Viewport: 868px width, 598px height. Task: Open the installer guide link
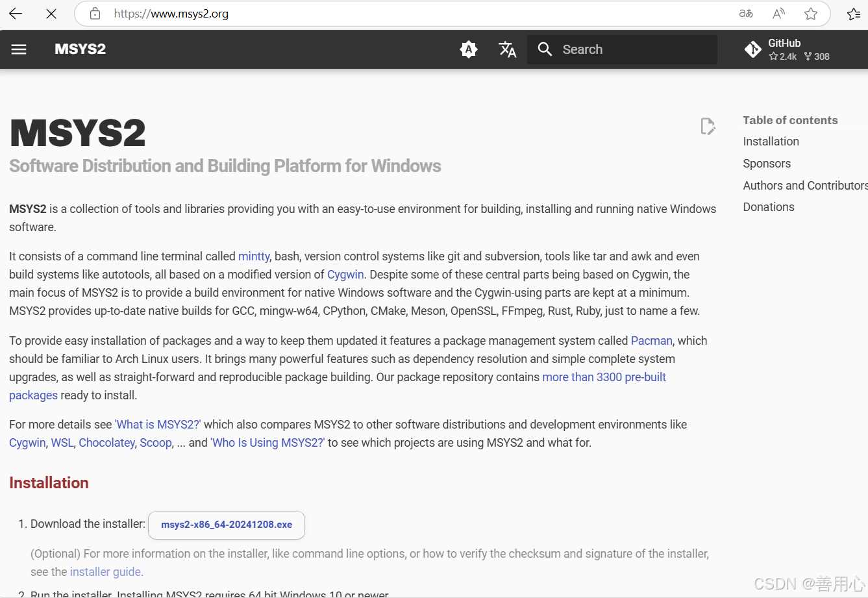(105, 572)
